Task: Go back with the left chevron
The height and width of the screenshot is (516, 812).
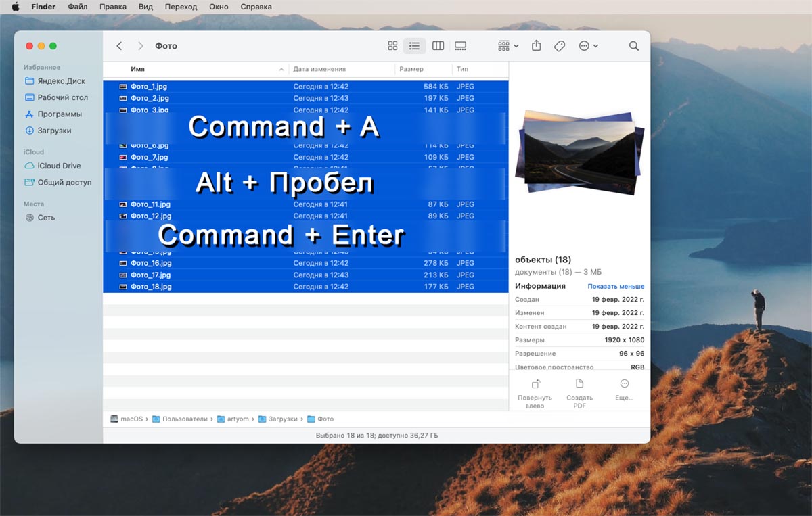Action: 119,46
